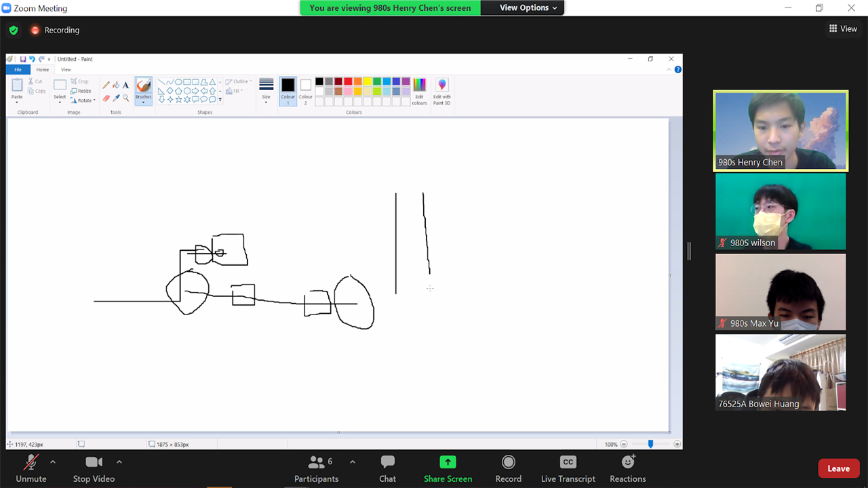Open the Chat panel
The image size is (868, 488).
387,462
